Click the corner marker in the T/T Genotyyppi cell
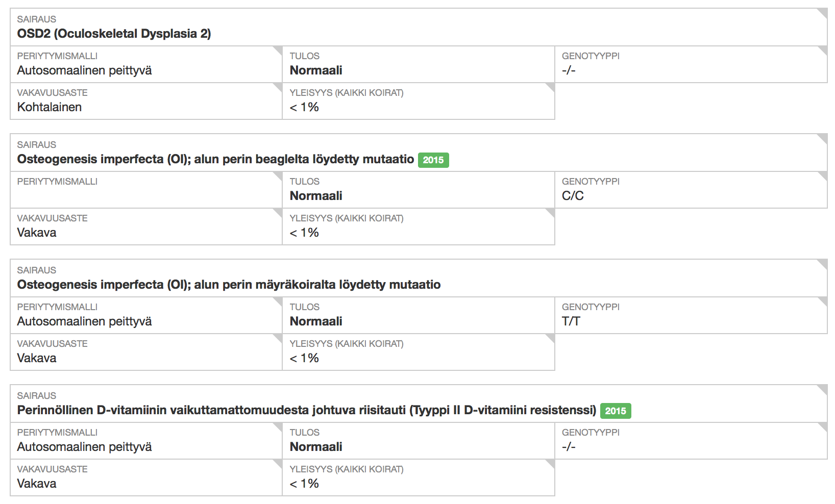This screenshot has width=835, height=504. (823, 301)
